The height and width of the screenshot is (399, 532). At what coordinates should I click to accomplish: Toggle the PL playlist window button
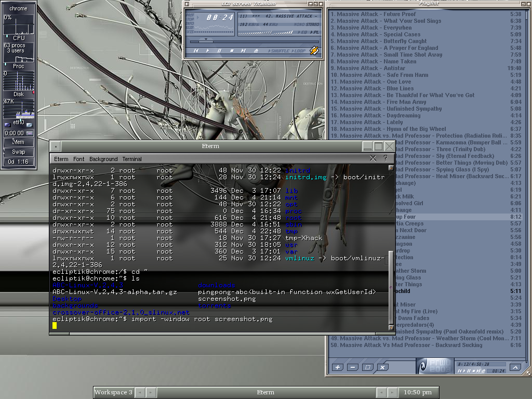[315, 32]
